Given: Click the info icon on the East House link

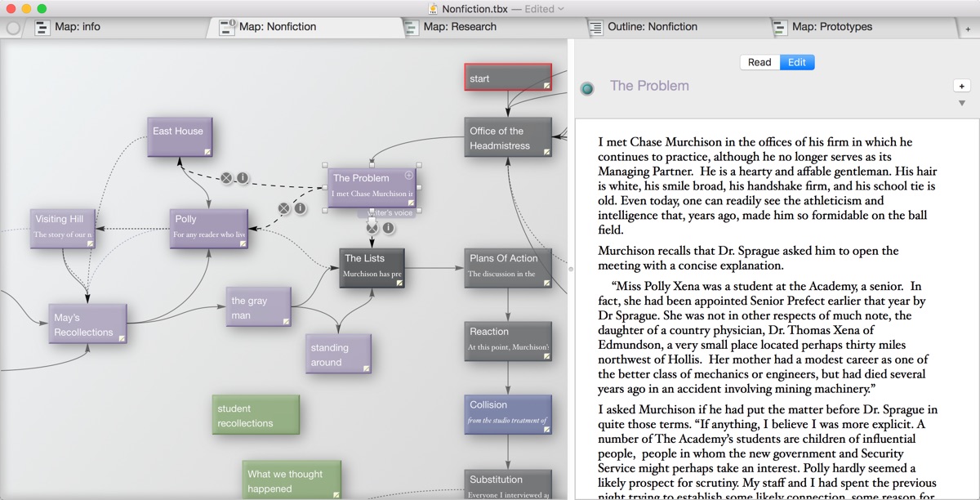Looking at the screenshot, I should [243, 178].
